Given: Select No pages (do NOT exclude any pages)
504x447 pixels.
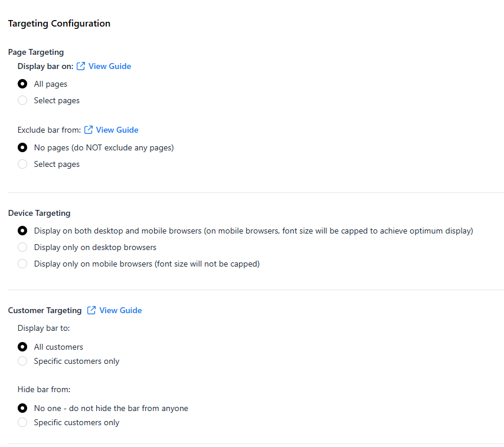Looking at the screenshot, I should click(22, 147).
